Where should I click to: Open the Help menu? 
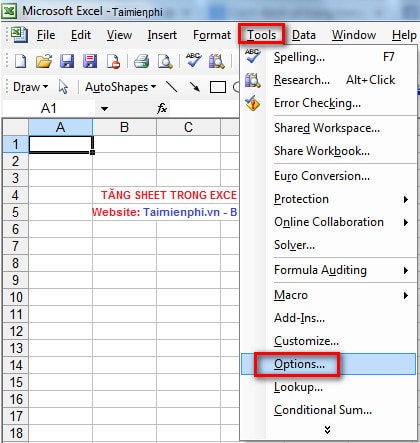tap(404, 35)
